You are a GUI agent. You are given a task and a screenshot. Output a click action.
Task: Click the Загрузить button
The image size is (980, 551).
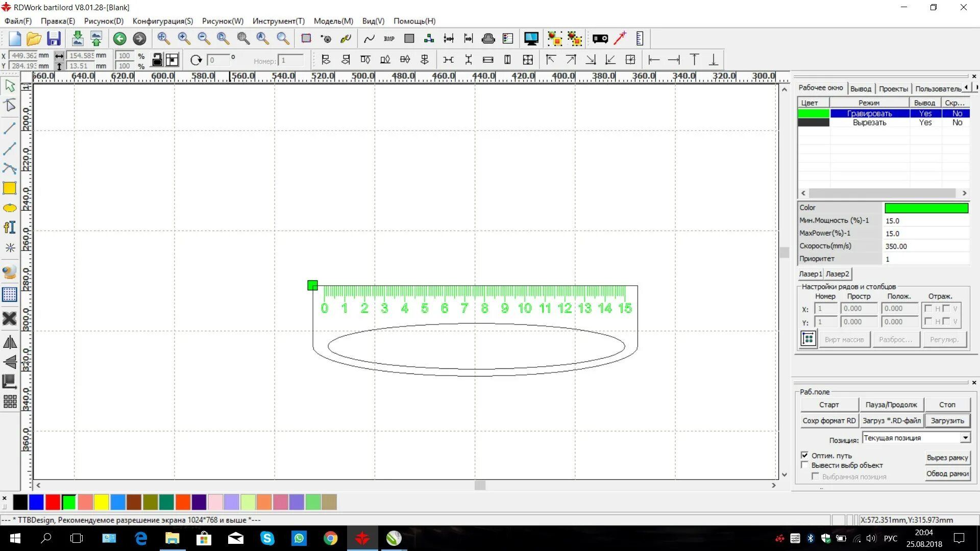tap(947, 420)
